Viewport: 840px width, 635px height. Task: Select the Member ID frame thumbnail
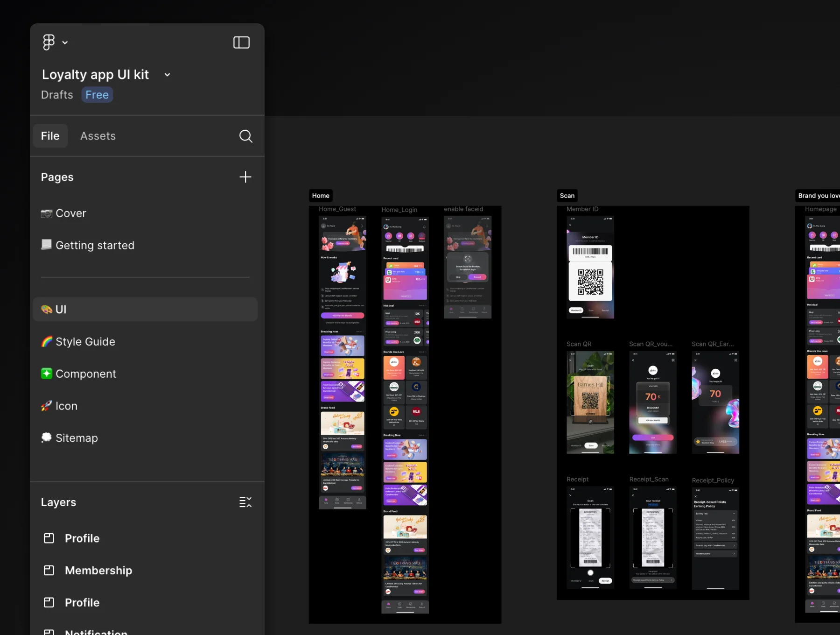pyautogui.click(x=590, y=267)
